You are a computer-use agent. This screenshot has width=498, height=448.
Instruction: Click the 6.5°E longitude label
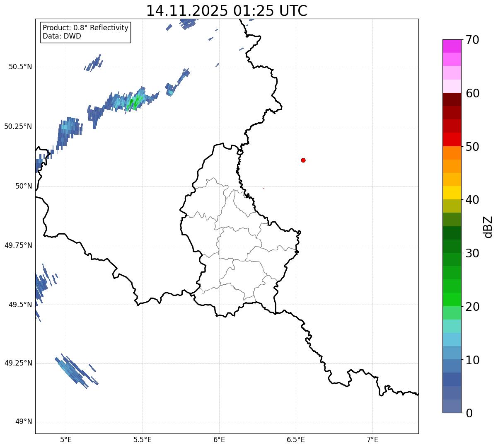[x=296, y=440]
